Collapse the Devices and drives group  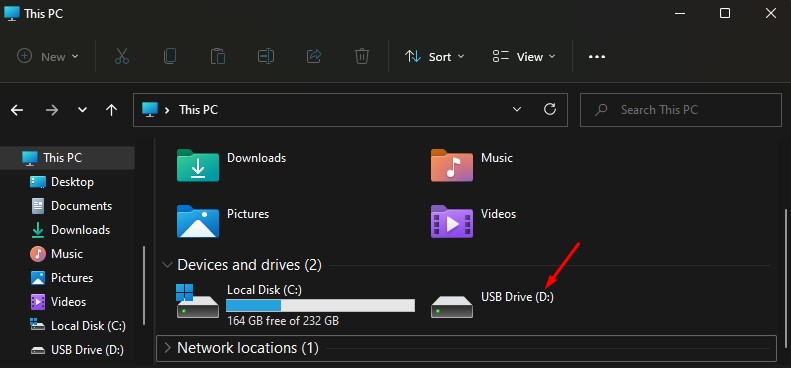coord(166,265)
